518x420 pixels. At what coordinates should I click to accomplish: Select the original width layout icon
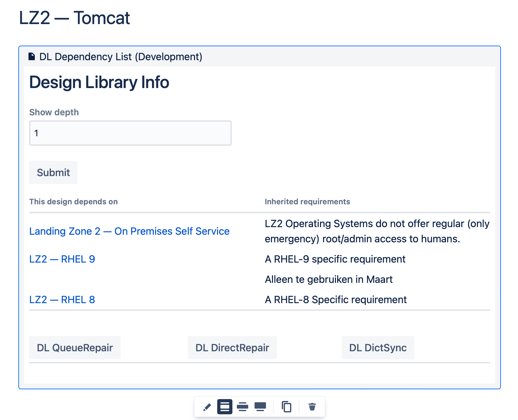point(225,407)
